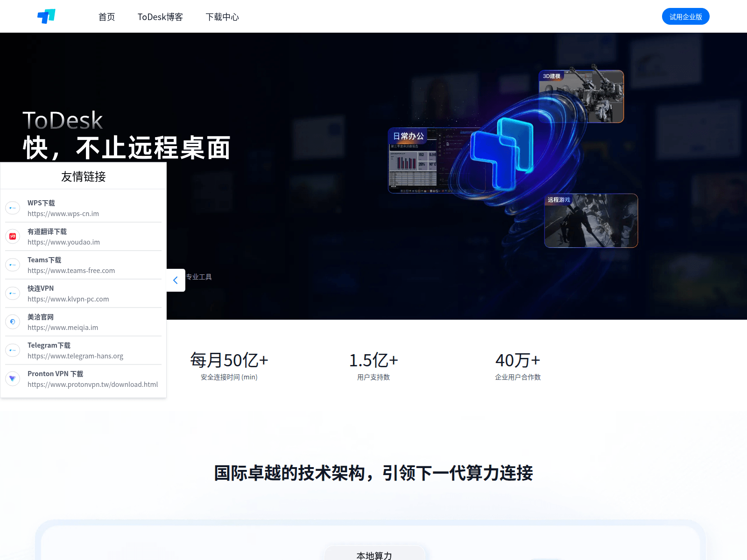Open the WPS下载 link title
Image resolution: width=747 pixels, height=560 pixels.
click(41, 203)
